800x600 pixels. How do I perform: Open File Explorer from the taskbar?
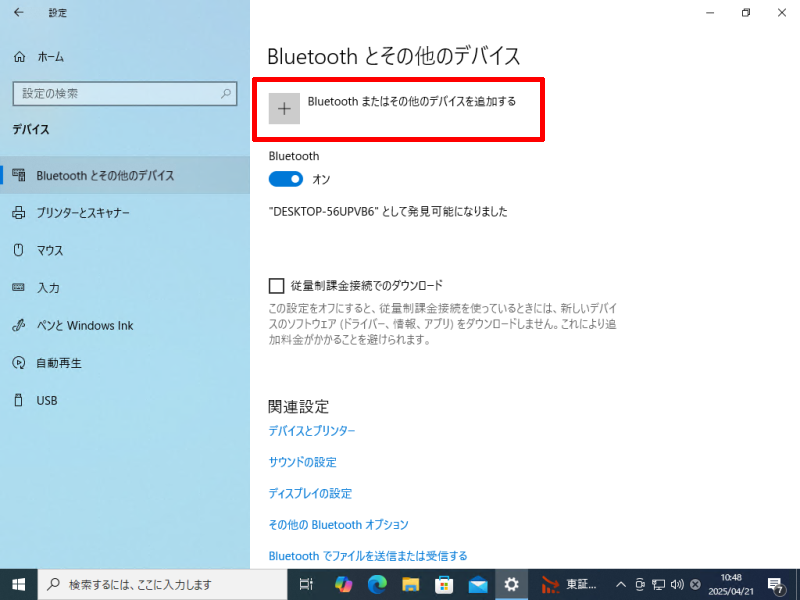coord(411,585)
